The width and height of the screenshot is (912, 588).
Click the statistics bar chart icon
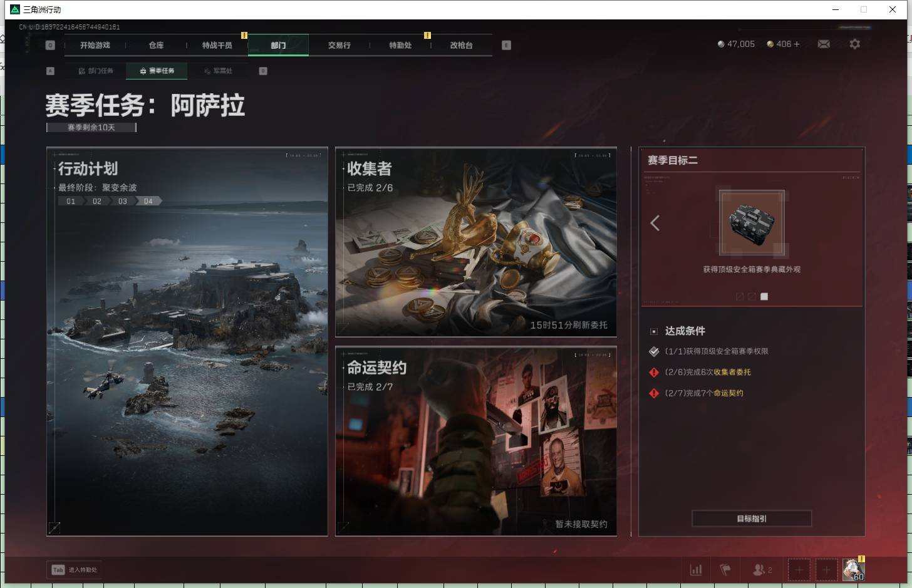pyautogui.click(x=696, y=569)
